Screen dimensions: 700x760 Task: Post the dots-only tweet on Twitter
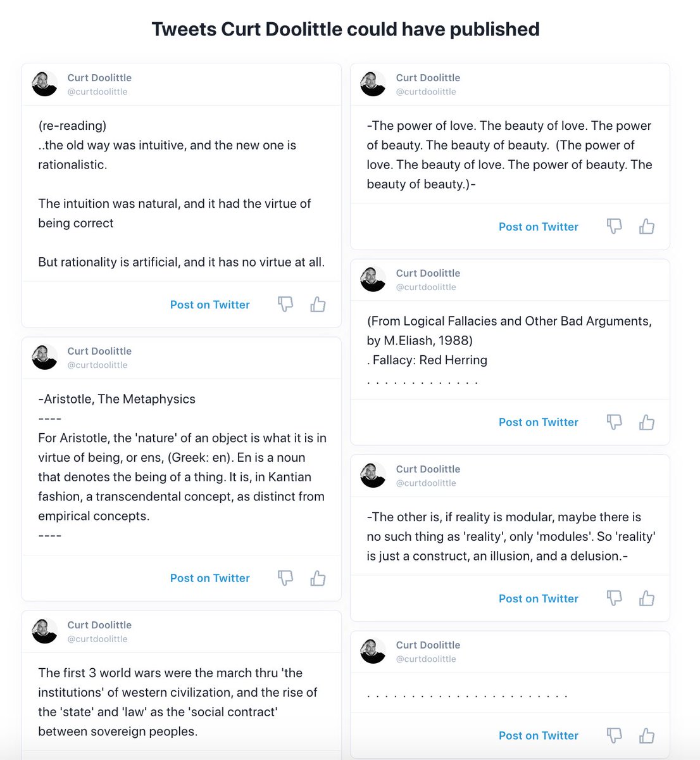click(538, 735)
